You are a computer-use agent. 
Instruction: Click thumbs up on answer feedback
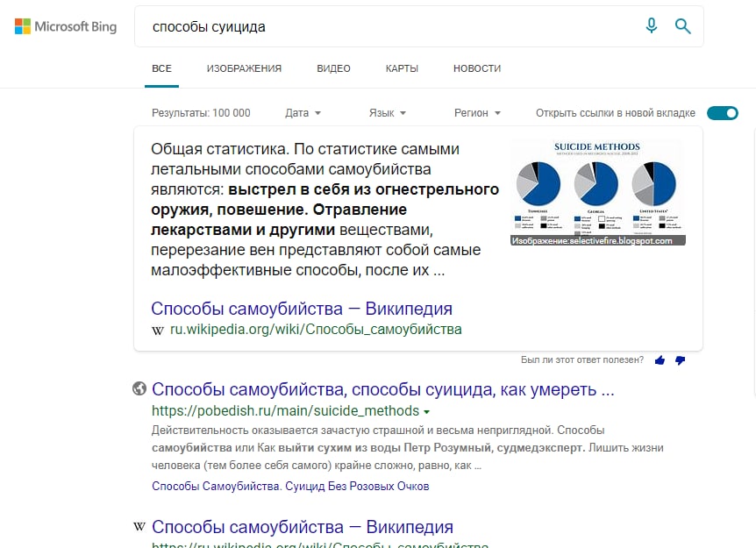660,360
